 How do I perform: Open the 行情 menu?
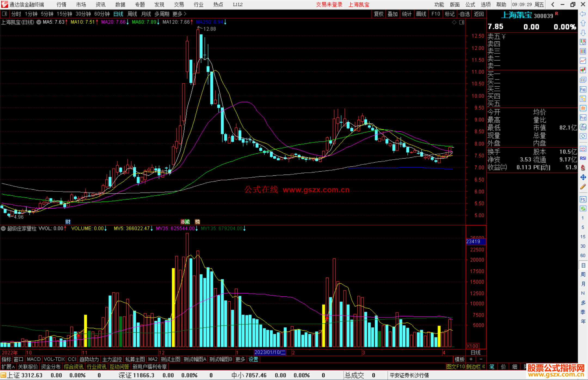[62, 5]
